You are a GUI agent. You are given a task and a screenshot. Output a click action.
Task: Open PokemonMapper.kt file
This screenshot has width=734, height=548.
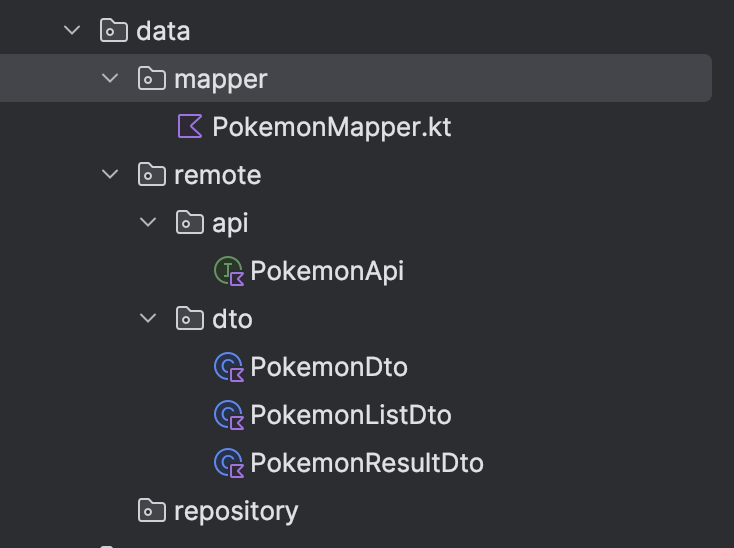[x=331, y=127]
